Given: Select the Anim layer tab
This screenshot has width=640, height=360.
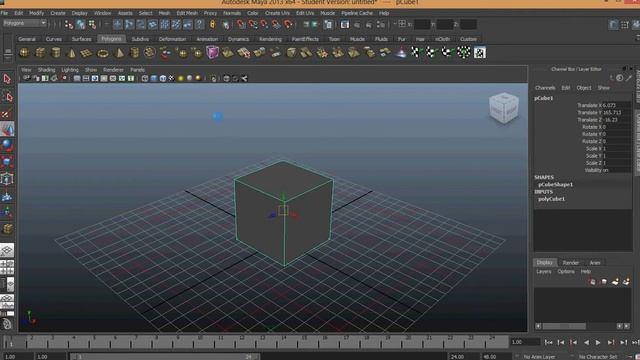Looking at the screenshot, I should point(595,263).
